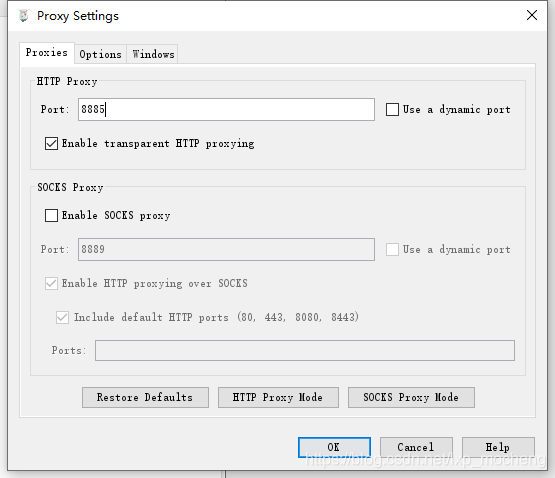The image size is (555, 478).
Task: Confirm settings with OK button
Action: coord(334,447)
